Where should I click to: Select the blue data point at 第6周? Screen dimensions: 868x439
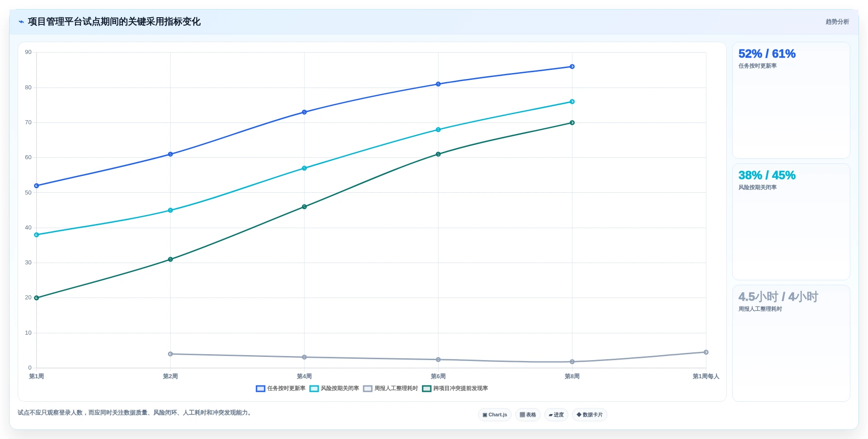tap(438, 84)
